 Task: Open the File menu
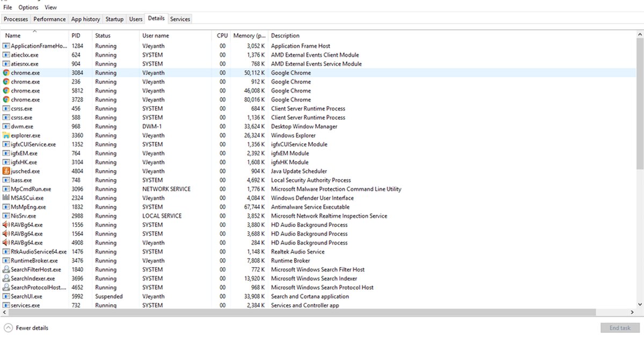point(7,7)
